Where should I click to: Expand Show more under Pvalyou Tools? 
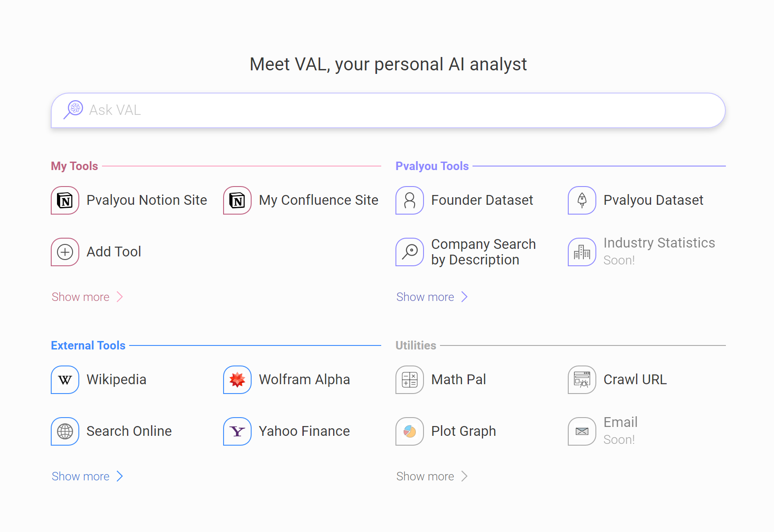(x=432, y=297)
